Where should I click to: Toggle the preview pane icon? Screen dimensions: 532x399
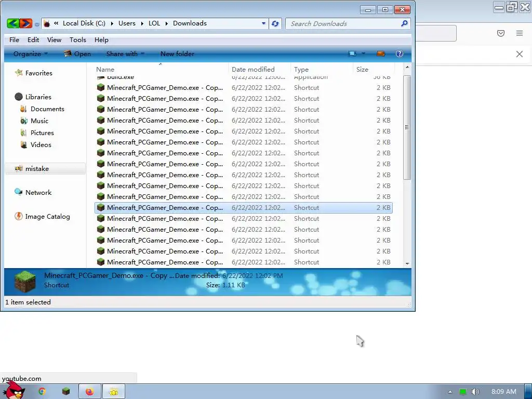381,54
